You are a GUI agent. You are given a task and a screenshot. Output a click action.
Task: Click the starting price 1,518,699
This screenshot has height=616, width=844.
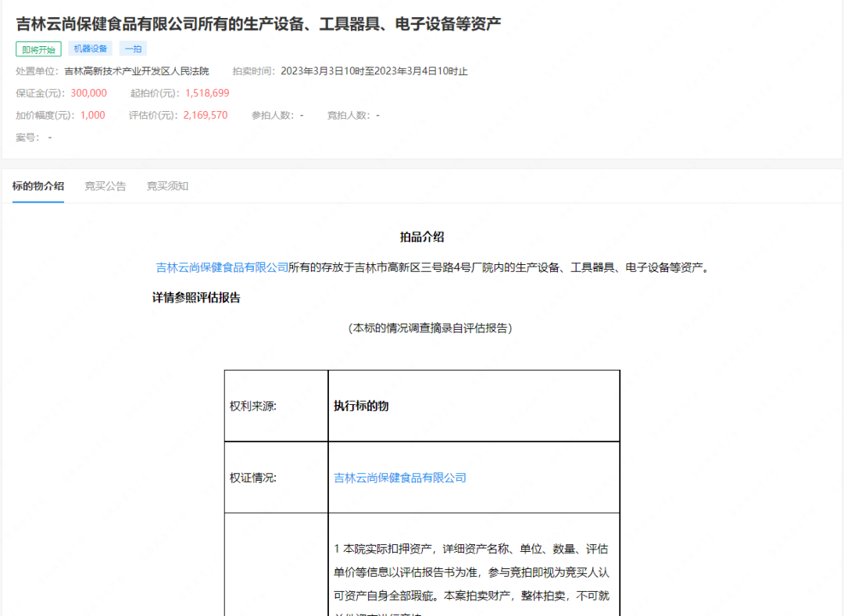[207, 93]
